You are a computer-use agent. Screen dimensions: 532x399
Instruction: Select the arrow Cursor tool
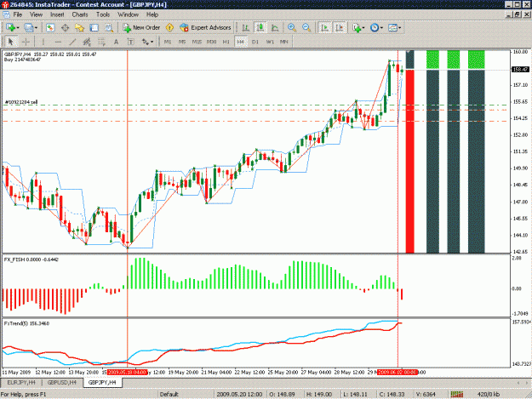click(10, 42)
